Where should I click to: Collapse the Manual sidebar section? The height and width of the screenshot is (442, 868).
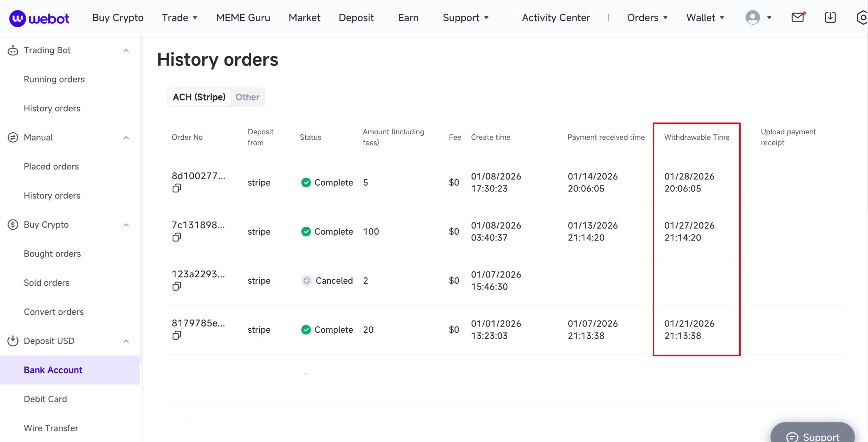pyautogui.click(x=126, y=138)
